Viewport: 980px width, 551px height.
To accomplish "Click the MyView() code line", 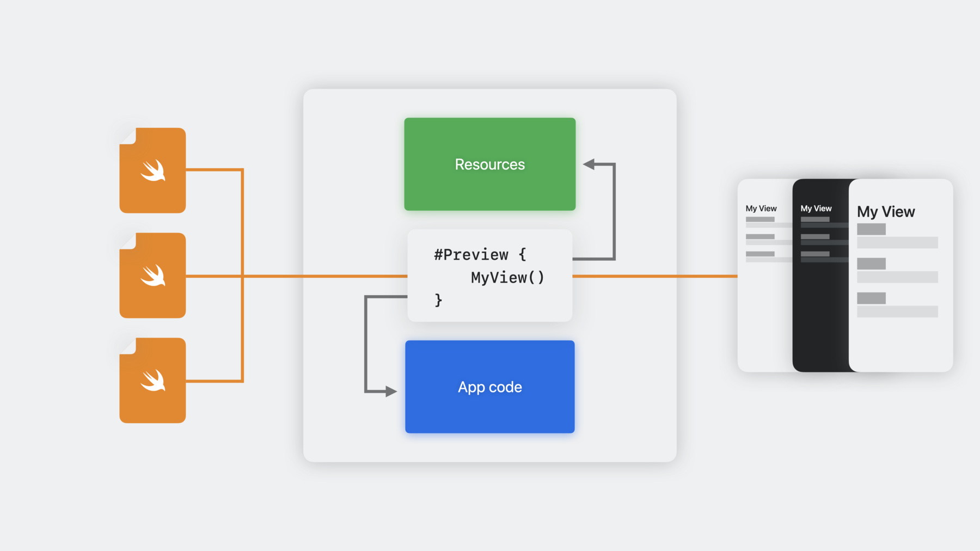I will 507,278.
